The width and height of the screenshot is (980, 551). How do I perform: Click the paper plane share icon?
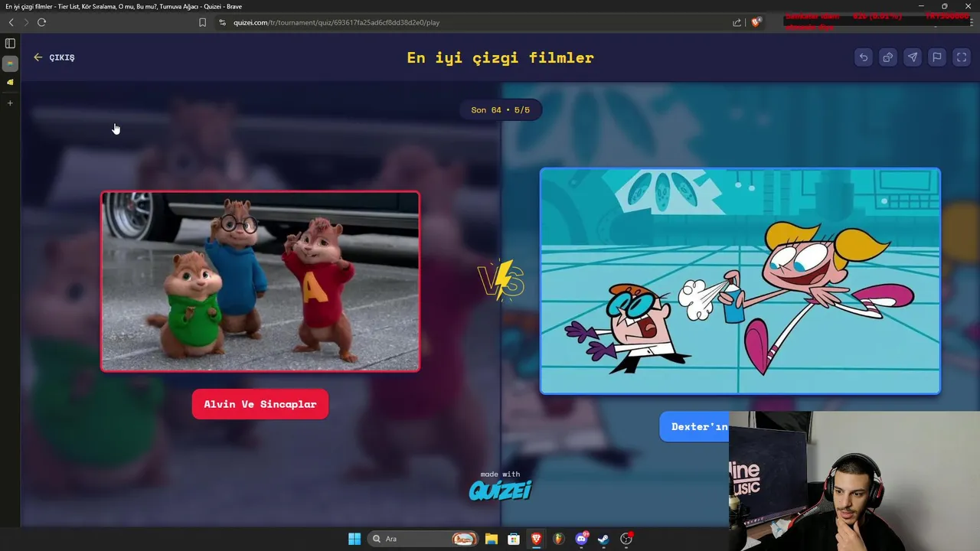pyautogui.click(x=913, y=57)
